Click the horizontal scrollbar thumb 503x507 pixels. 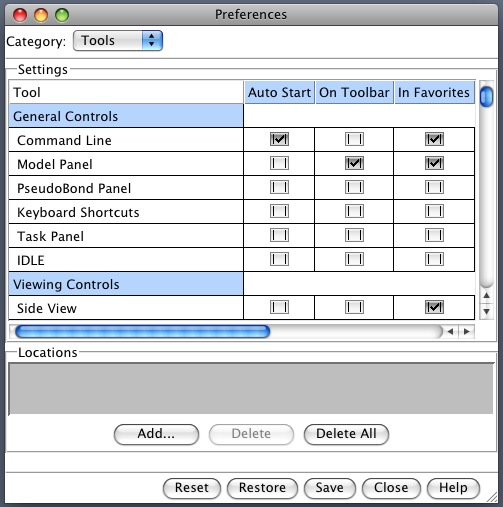[143, 331]
